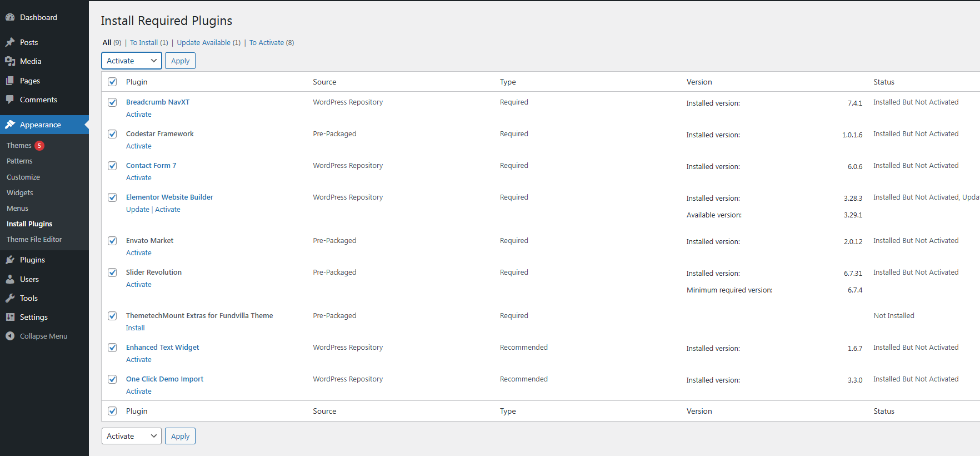Open Install Plugins submenu item
Screen dimensions: 980x456
29,224
